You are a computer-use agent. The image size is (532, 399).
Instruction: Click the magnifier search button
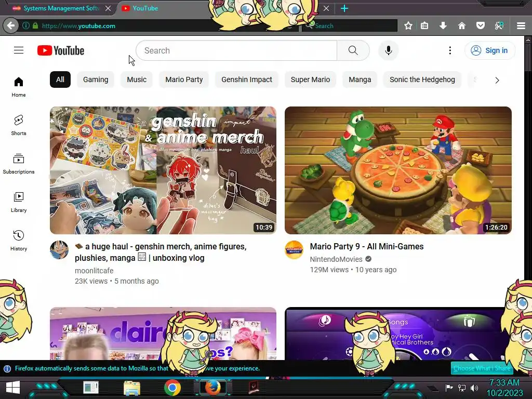[x=353, y=50]
